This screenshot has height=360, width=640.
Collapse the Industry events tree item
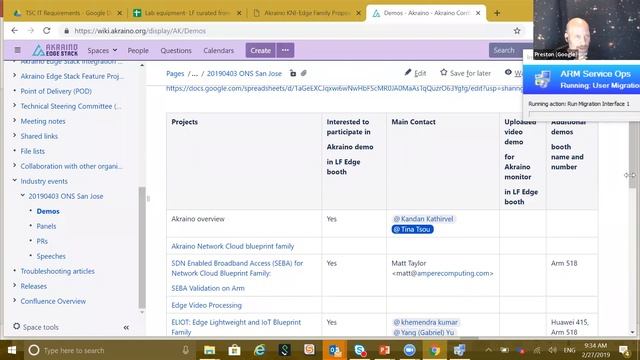[15, 180]
